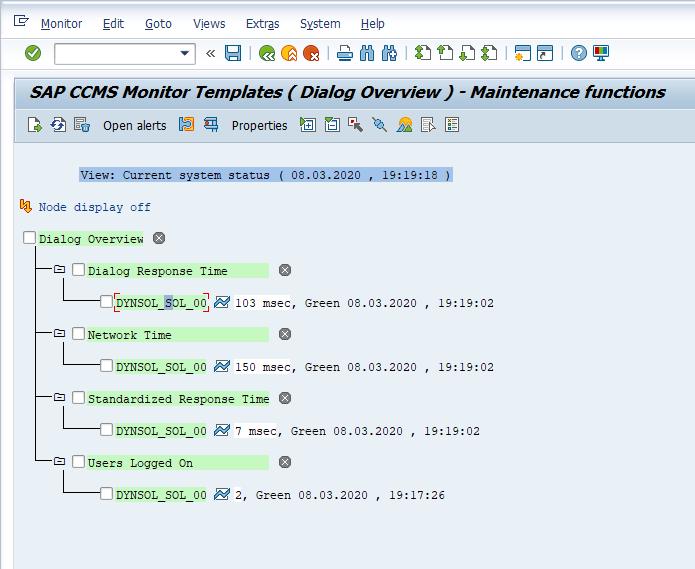Open the Views menu
This screenshot has height=569, width=695.
[209, 23]
